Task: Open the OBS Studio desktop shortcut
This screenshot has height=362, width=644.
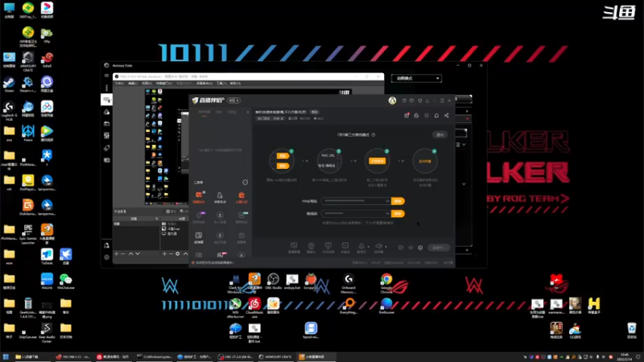Action: pos(273,281)
